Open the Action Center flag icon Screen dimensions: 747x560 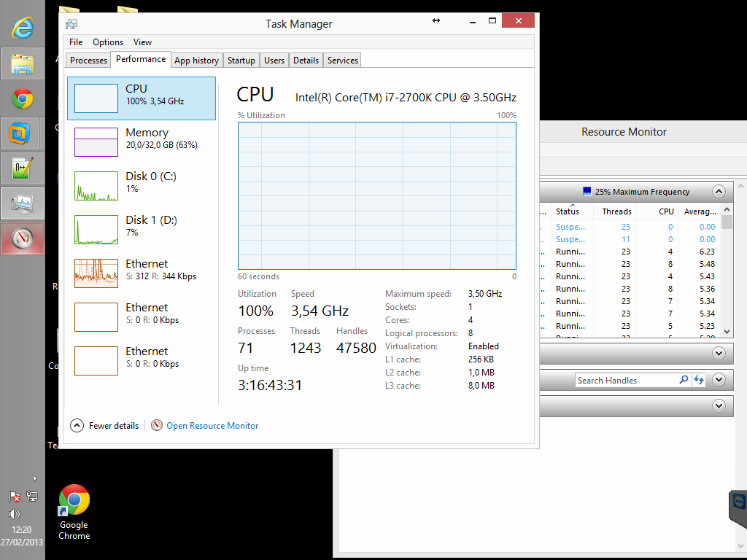click(15, 497)
